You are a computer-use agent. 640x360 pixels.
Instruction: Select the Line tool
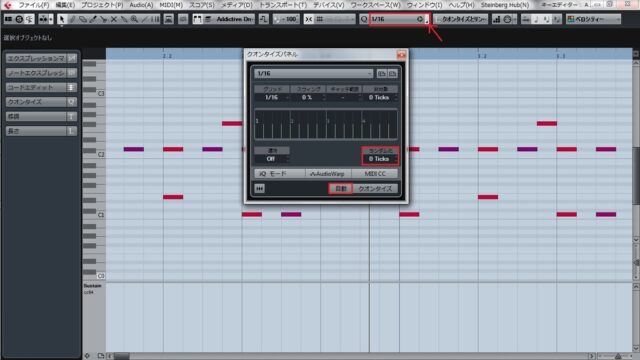point(144,19)
